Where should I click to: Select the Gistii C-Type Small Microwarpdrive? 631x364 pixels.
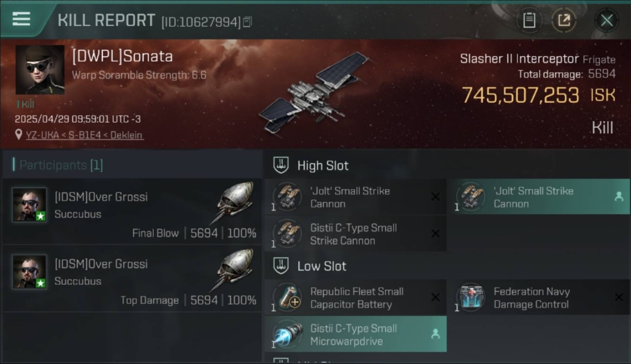click(355, 334)
